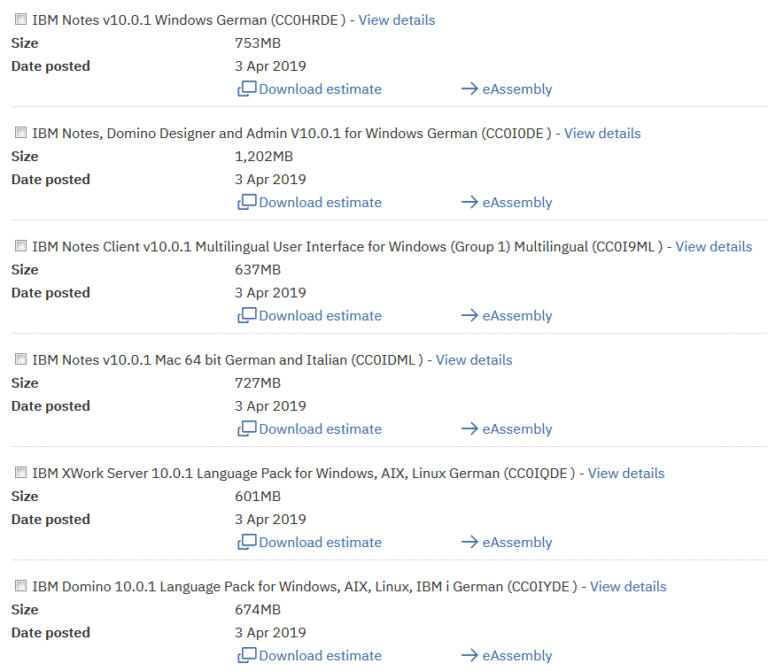Click the 1,202MB size value
The width and height of the screenshot is (768, 671).
[x=264, y=157]
